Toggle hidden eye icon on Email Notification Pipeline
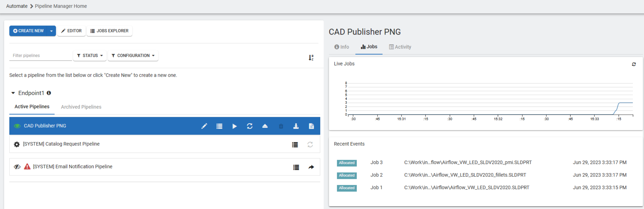 17,167
